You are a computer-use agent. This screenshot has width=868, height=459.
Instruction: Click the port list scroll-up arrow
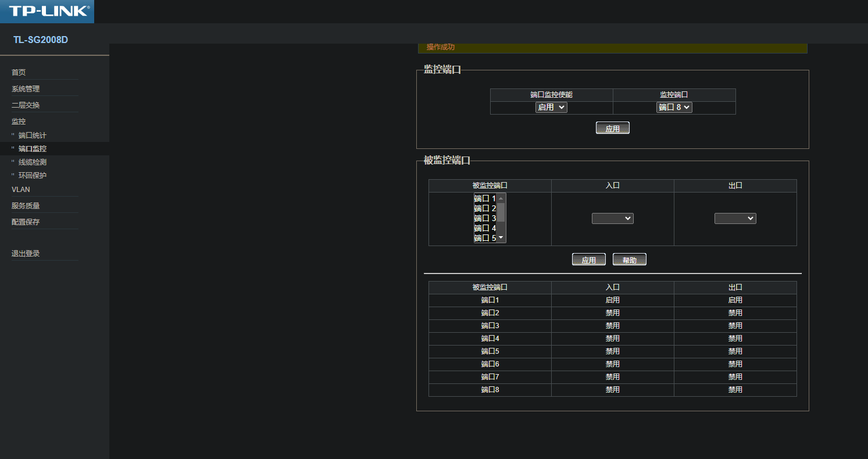501,198
